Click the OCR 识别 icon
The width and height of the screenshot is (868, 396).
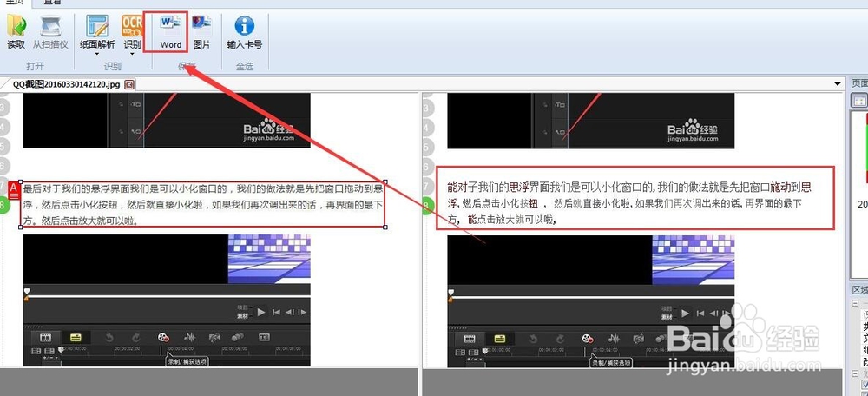(x=132, y=26)
